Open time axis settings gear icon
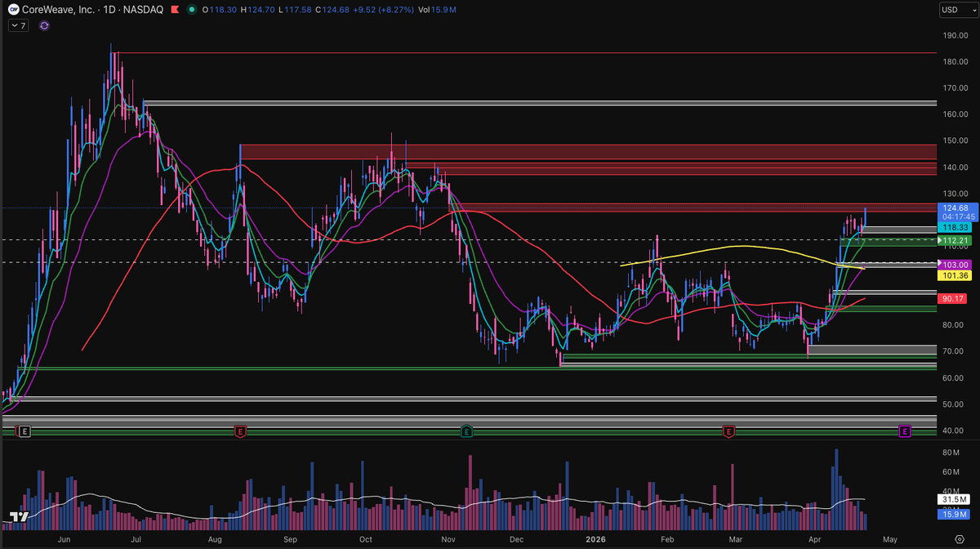 point(960,539)
